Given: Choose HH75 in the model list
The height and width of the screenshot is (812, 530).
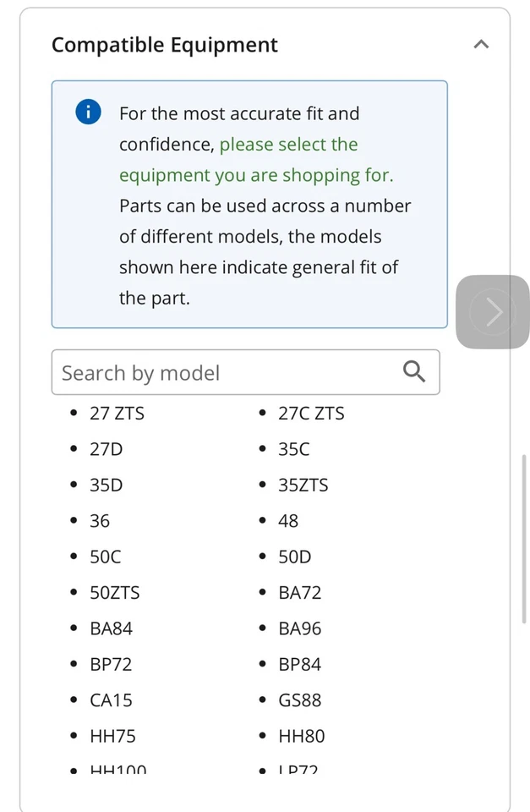Looking at the screenshot, I should (112, 736).
